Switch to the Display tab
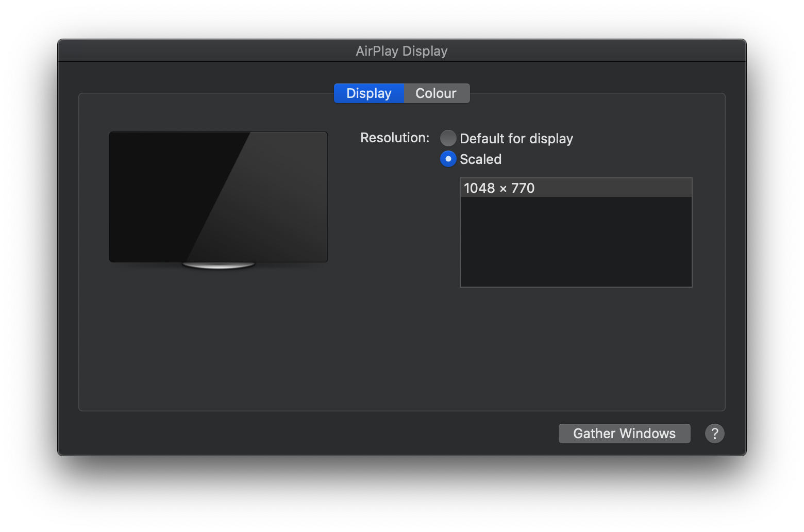 pyautogui.click(x=369, y=93)
